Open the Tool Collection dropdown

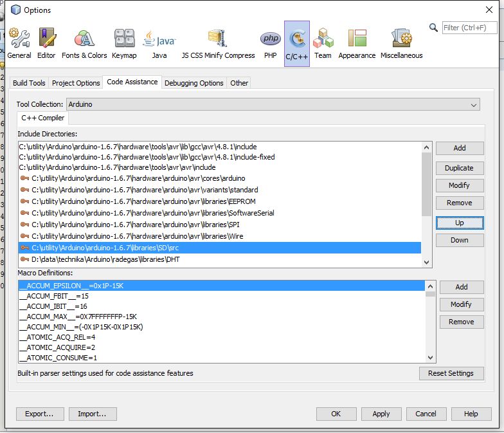tap(273, 104)
